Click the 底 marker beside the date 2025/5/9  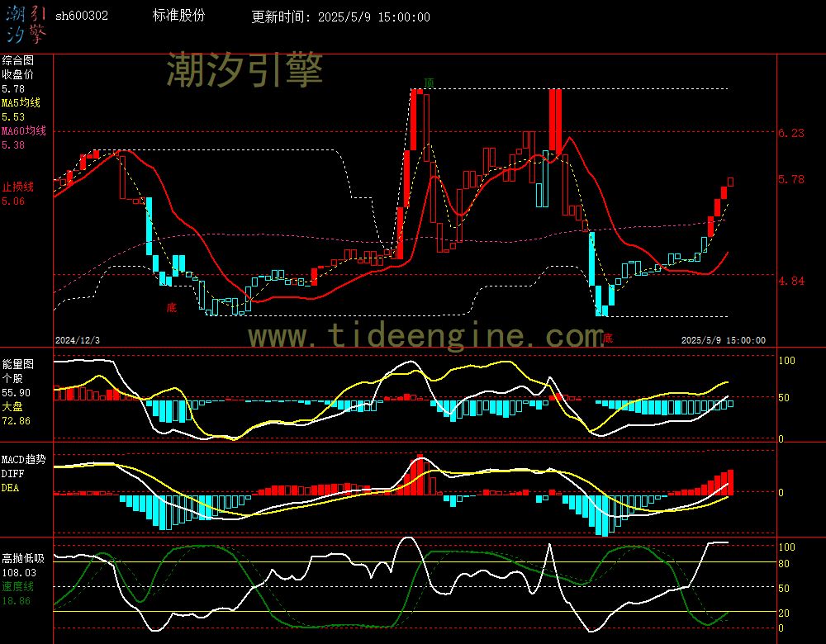click(x=607, y=338)
